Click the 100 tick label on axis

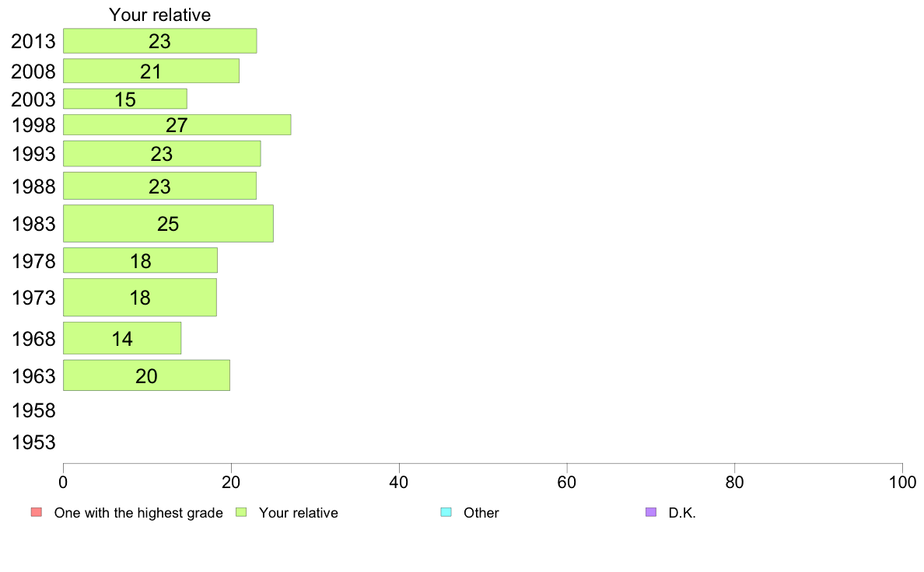902,483
